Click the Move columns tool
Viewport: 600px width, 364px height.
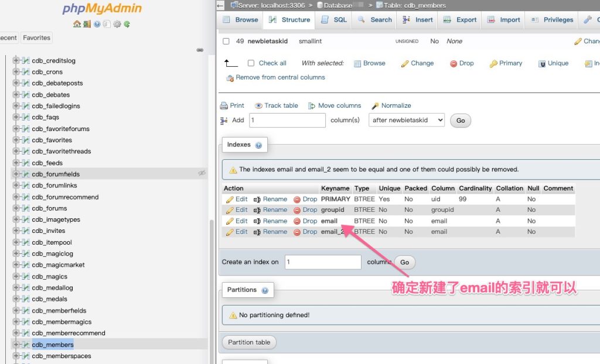(339, 105)
